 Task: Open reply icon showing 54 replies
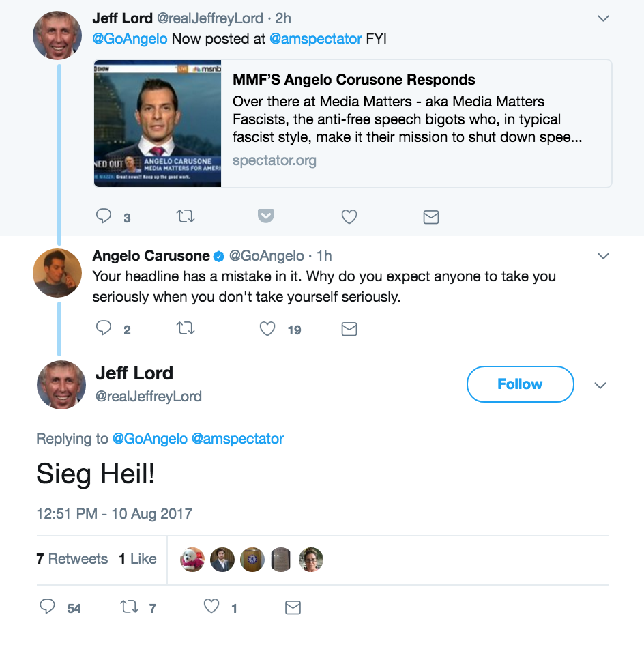tap(48, 607)
